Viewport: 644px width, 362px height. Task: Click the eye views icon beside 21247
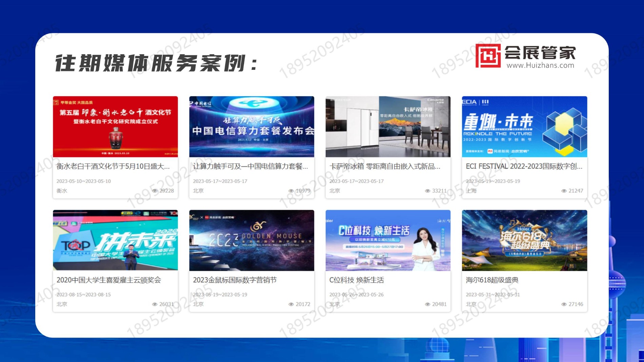click(564, 191)
